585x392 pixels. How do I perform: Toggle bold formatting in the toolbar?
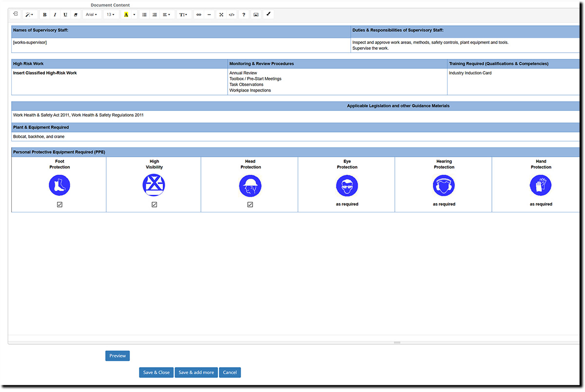coord(45,15)
